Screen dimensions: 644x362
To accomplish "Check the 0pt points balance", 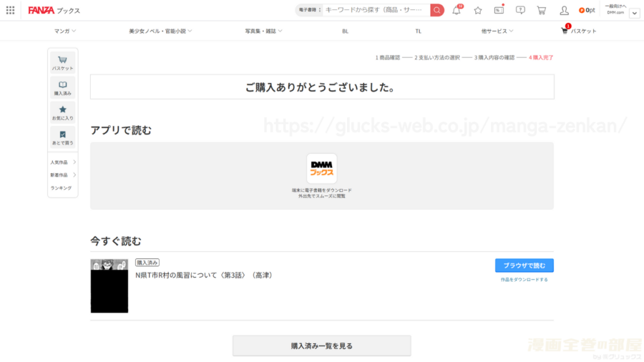I will click(x=587, y=10).
